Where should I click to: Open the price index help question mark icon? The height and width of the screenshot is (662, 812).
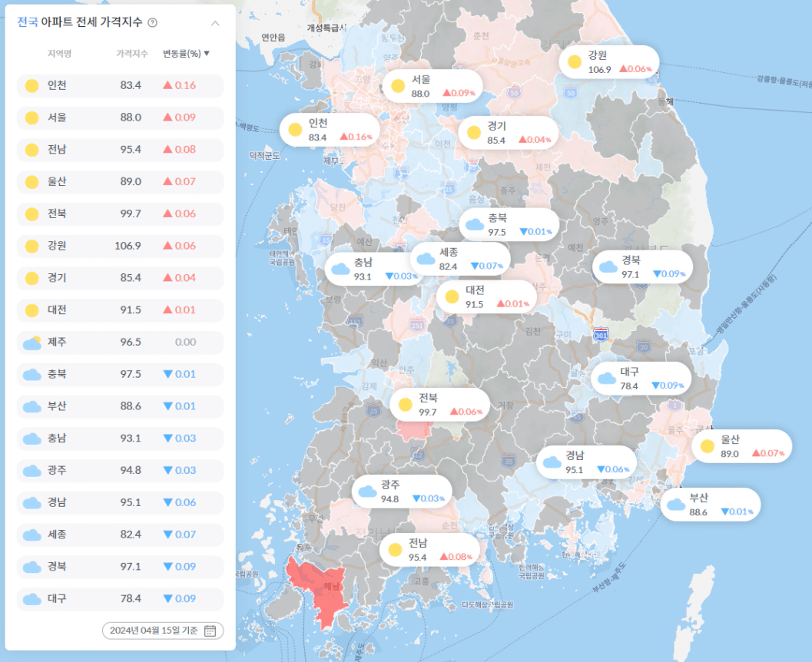[x=152, y=22]
